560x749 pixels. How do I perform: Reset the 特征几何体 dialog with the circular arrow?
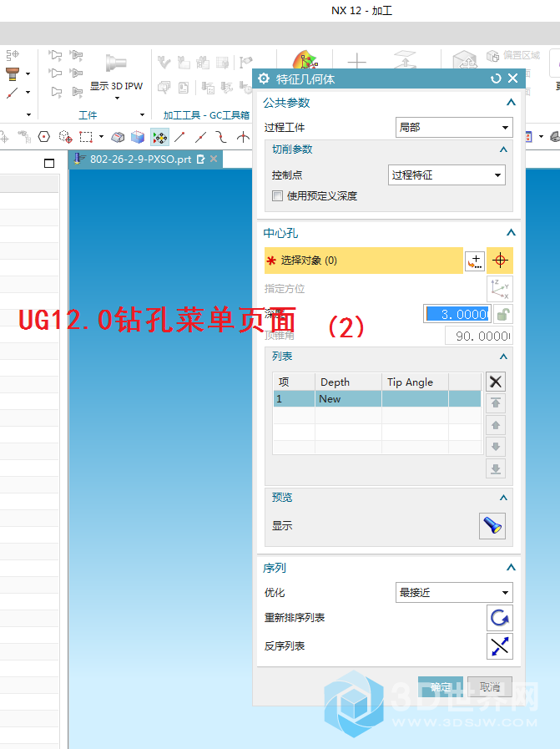pyautogui.click(x=496, y=78)
